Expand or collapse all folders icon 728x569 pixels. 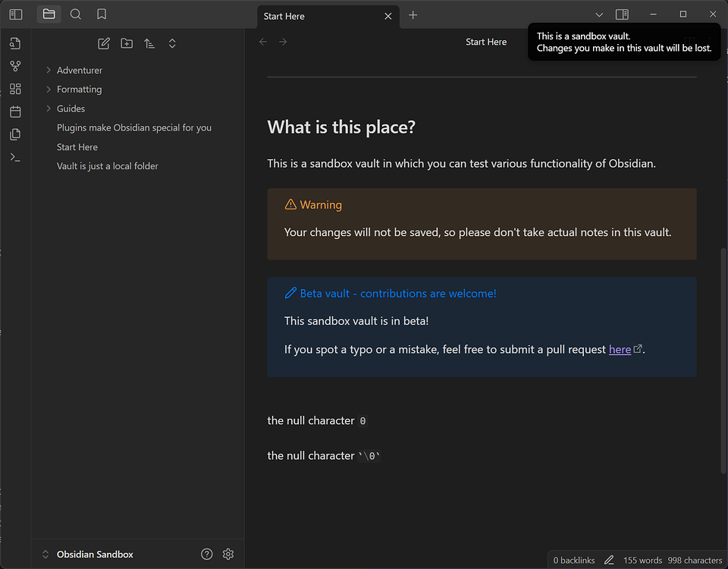(x=172, y=44)
